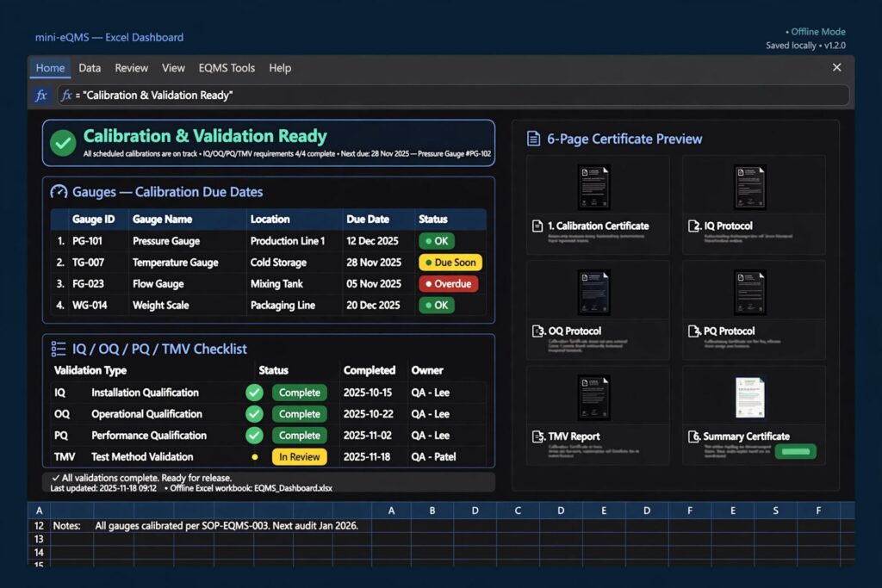Click the page icon beside Calibration Certificate label

tap(537, 226)
